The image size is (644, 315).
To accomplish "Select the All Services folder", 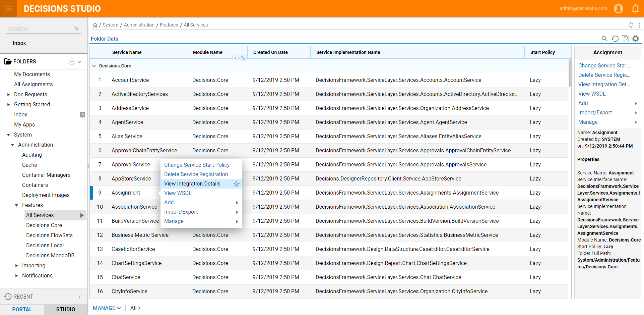I will coord(56,215).
